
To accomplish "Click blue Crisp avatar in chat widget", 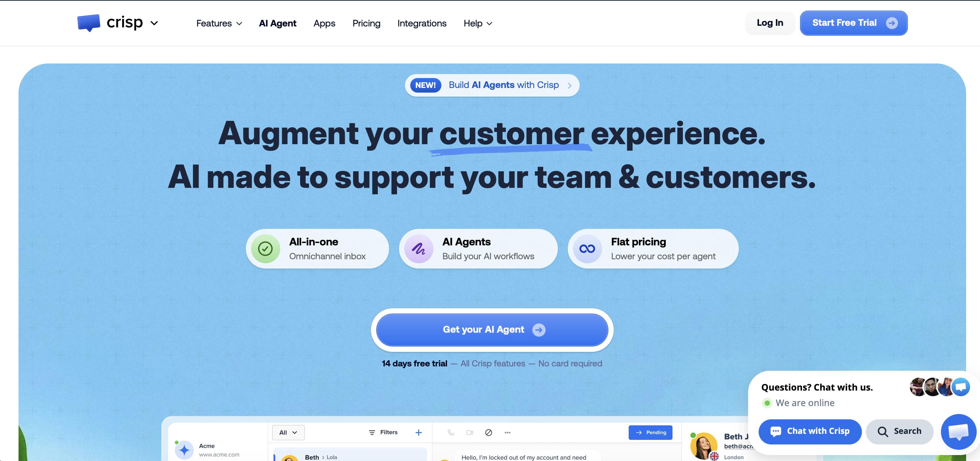I will (960, 387).
